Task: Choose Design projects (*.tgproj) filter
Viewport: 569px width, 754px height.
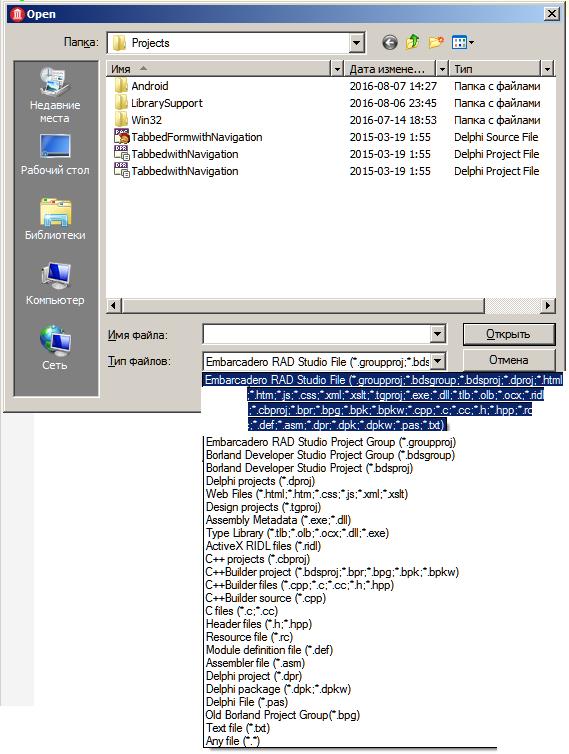Action: click(263, 507)
